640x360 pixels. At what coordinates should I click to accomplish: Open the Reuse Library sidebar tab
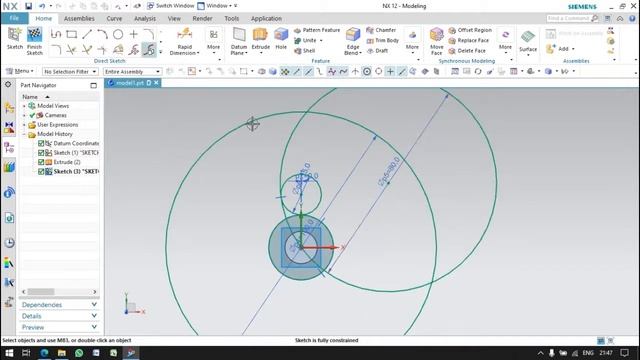tap(9, 166)
